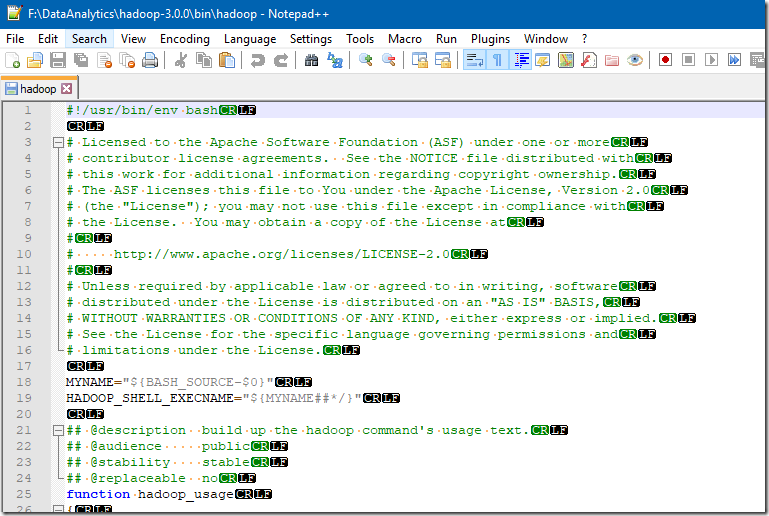Click the Close file toolbar icon

[x=104, y=60]
